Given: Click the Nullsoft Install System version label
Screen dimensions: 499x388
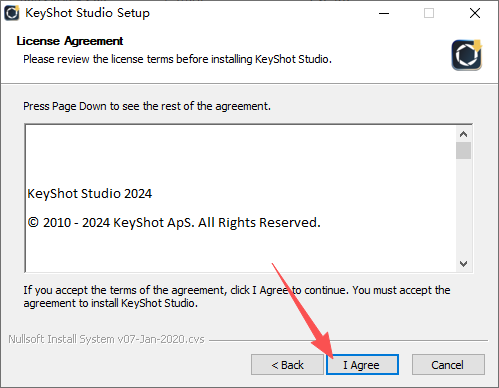Looking at the screenshot, I should click(106, 339).
